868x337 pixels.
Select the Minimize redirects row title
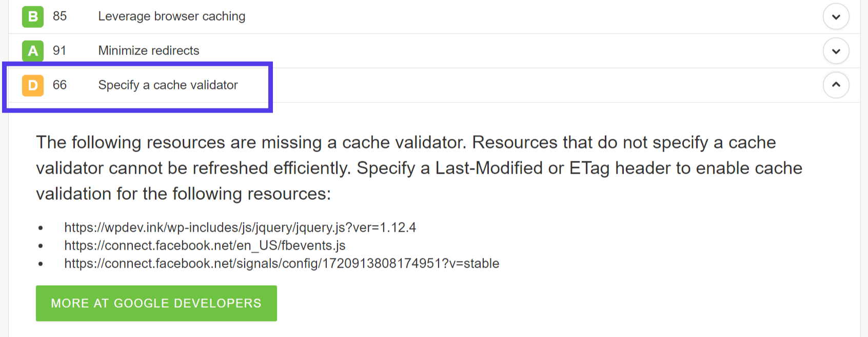[x=148, y=50]
